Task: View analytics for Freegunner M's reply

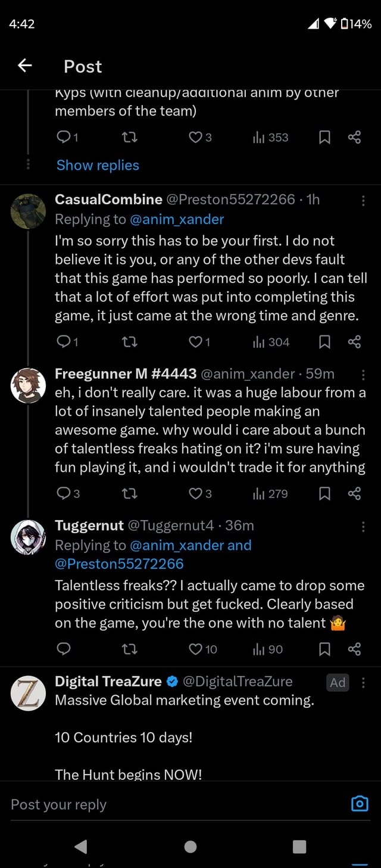Action: click(x=270, y=493)
